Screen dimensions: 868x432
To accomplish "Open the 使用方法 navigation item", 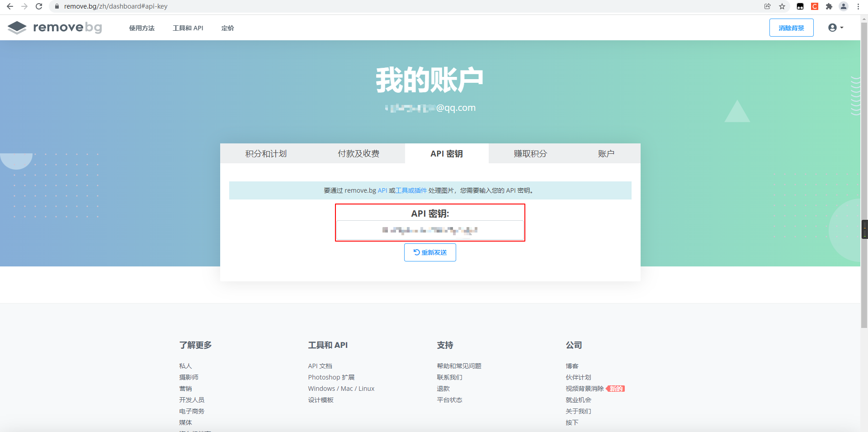I will click(142, 28).
